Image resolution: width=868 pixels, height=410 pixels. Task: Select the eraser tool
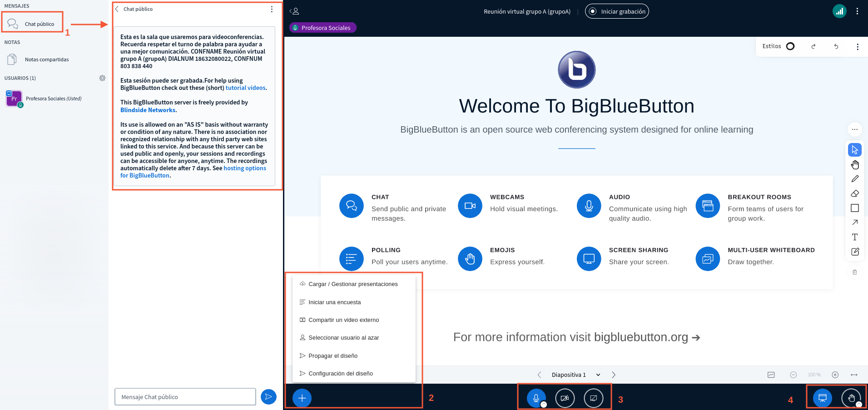(x=855, y=193)
